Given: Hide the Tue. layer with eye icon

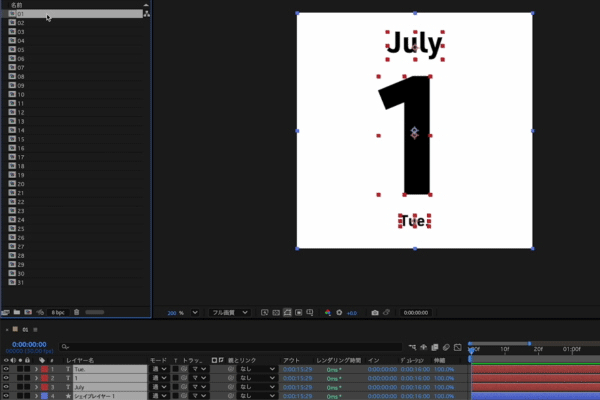Looking at the screenshot, I should pyautogui.click(x=6, y=369).
